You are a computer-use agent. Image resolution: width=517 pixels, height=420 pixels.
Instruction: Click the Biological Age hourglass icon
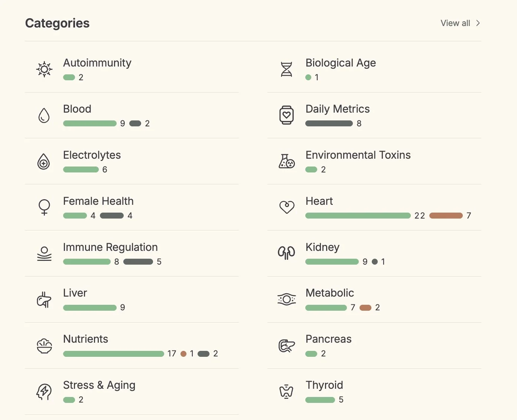pyautogui.click(x=286, y=69)
